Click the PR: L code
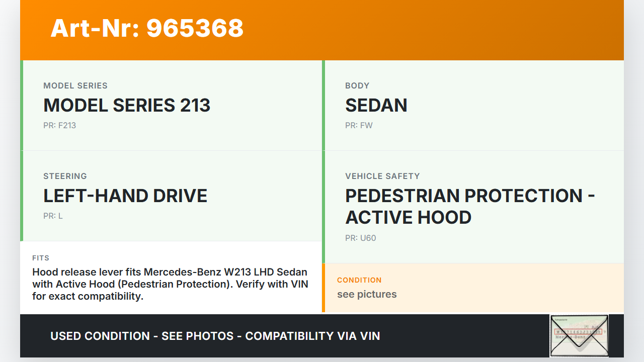Image resolution: width=644 pixels, height=362 pixels. (53, 216)
